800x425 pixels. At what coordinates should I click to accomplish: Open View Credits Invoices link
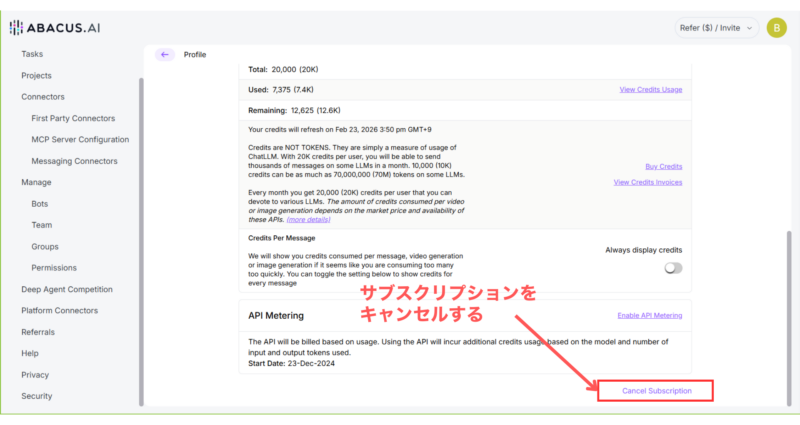(x=647, y=182)
